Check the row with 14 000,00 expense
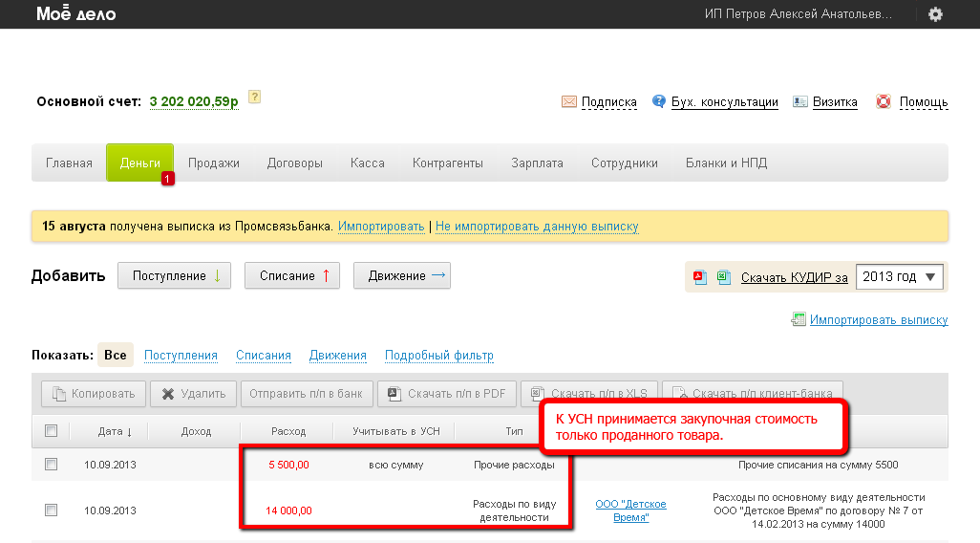The height and width of the screenshot is (543, 980). point(52,510)
